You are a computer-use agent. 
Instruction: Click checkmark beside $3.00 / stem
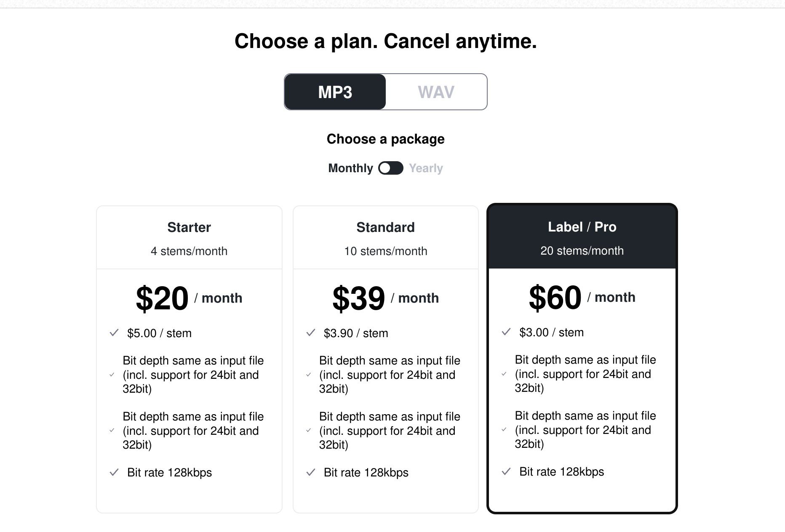tap(506, 332)
